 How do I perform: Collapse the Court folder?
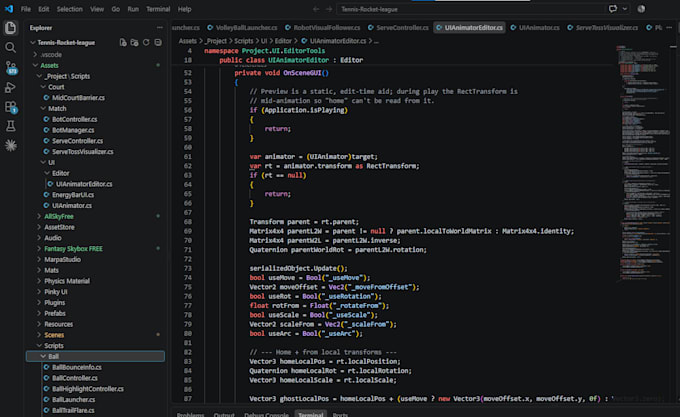click(x=56, y=87)
